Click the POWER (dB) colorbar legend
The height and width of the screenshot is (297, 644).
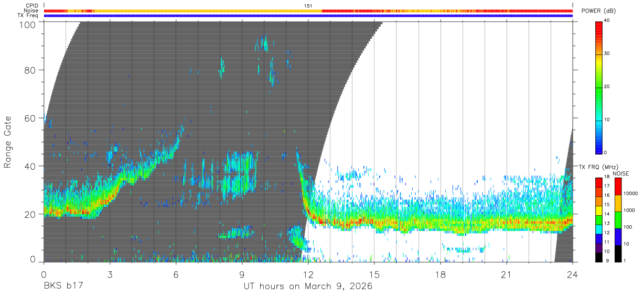coord(599,87)
